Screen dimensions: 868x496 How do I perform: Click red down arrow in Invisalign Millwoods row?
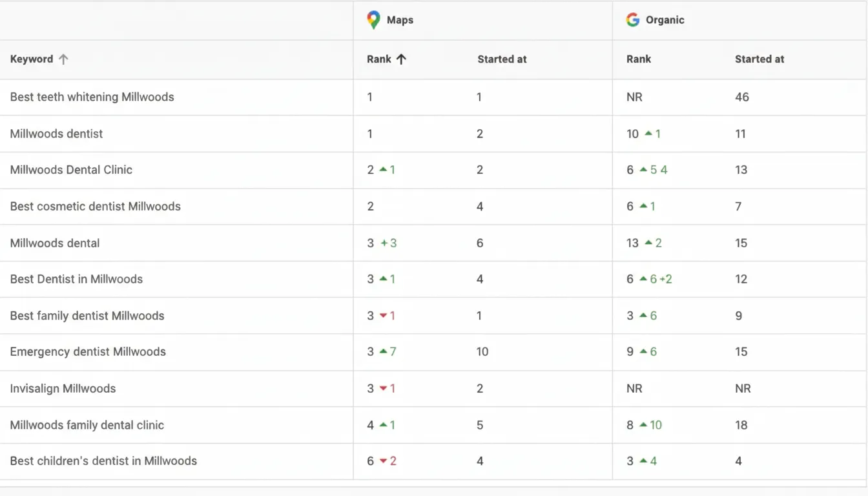(384, 389)
